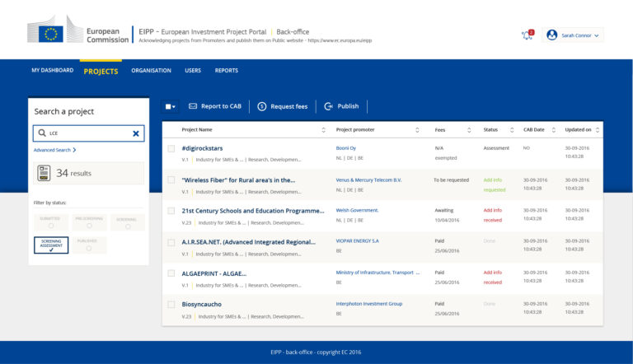
Task: Click the Report to CAB envelope icon
Action: click(x=193, y=106)
